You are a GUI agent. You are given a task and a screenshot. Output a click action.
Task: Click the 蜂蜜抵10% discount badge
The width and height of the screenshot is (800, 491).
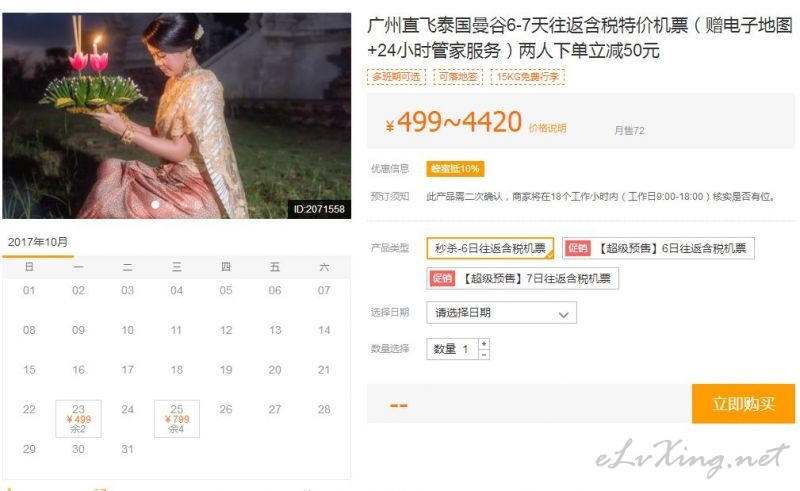455,169
